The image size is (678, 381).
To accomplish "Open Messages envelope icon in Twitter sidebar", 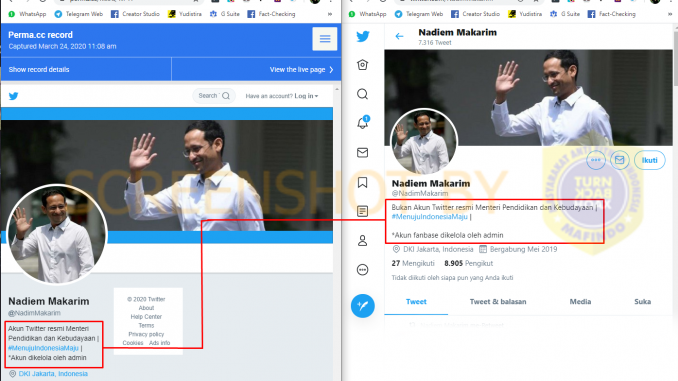I will 362,153.
